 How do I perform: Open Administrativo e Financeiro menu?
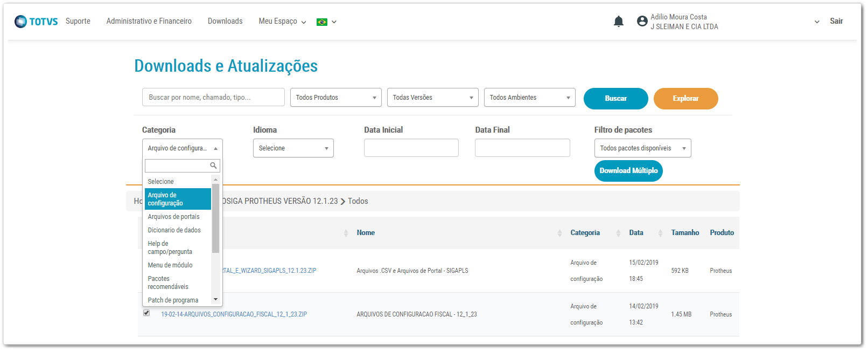pyautogui.click(x=149, y=21)
